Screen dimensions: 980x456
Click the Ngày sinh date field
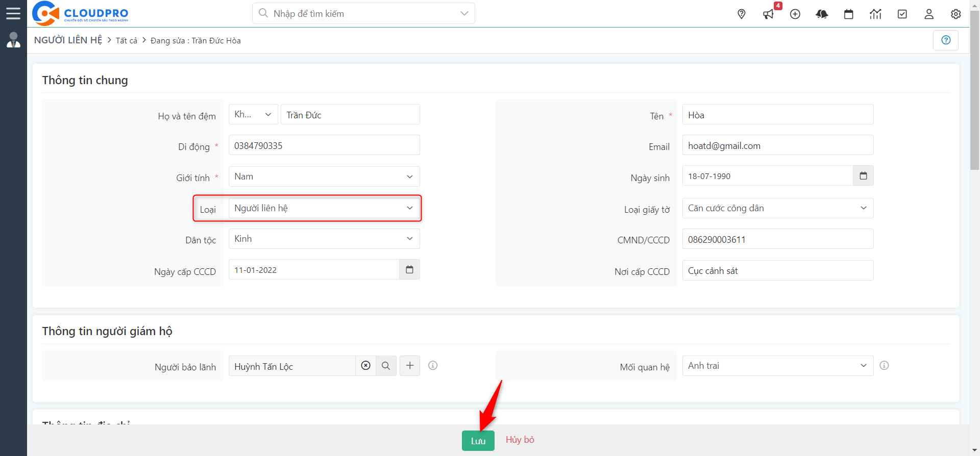point(768,176)
